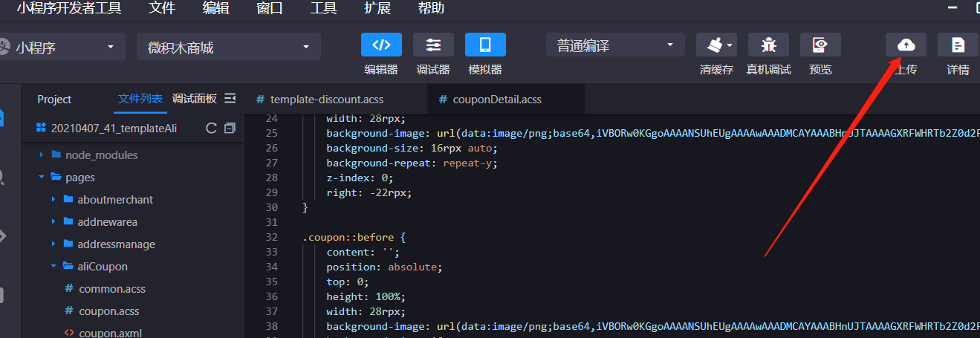The image size is (980, 338).
Task: Click the '.coupon::before {' selector line
Action: point(353,237)
